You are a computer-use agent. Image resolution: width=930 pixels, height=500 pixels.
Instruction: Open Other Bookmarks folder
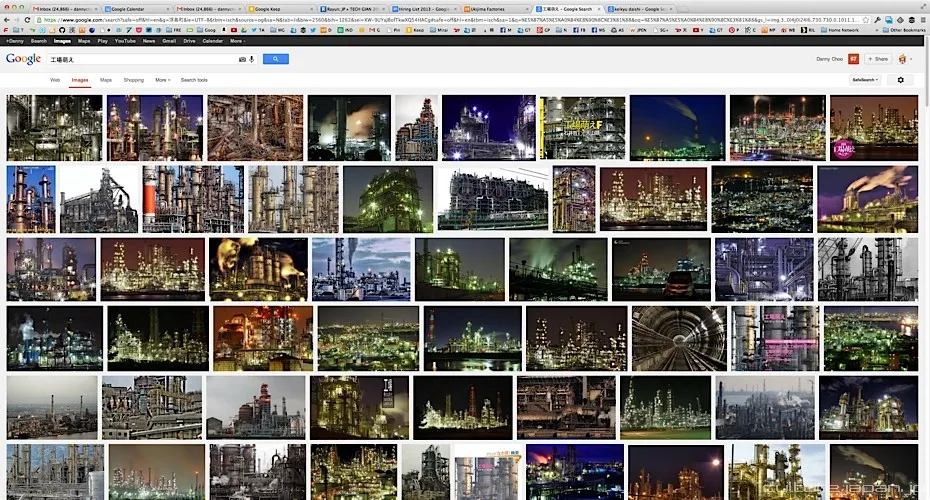904,30
